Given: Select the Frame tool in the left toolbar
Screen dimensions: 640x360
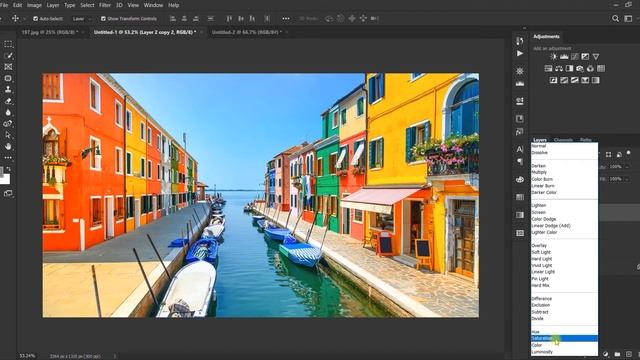Looking at the screenshot, I should [8, 67].
